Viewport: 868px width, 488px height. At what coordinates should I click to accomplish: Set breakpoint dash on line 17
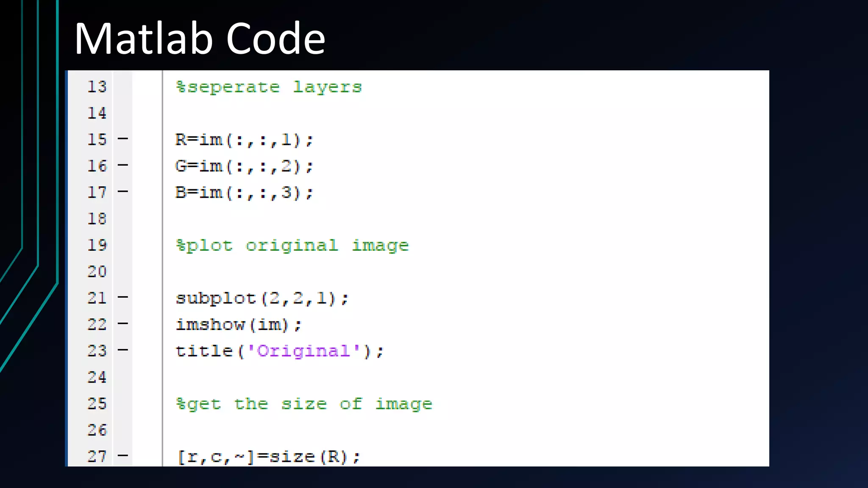point(123,191)
